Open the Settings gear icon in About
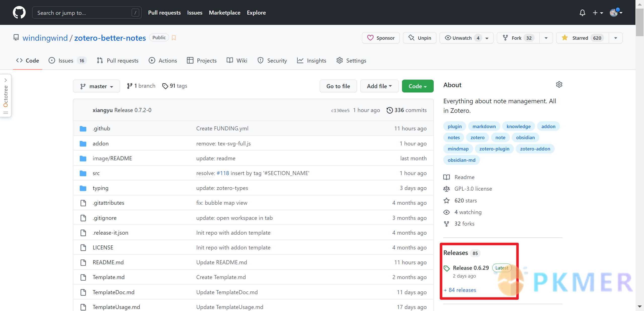This screenshot has height=311, width=644. click(x=559, y=84)
